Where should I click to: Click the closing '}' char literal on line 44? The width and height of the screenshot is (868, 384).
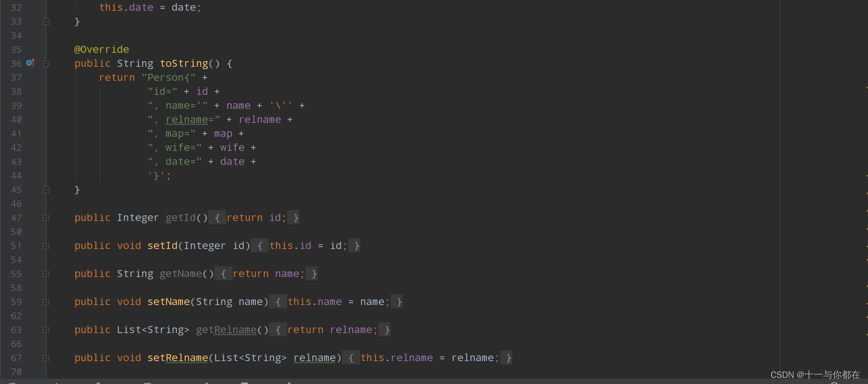157,176
